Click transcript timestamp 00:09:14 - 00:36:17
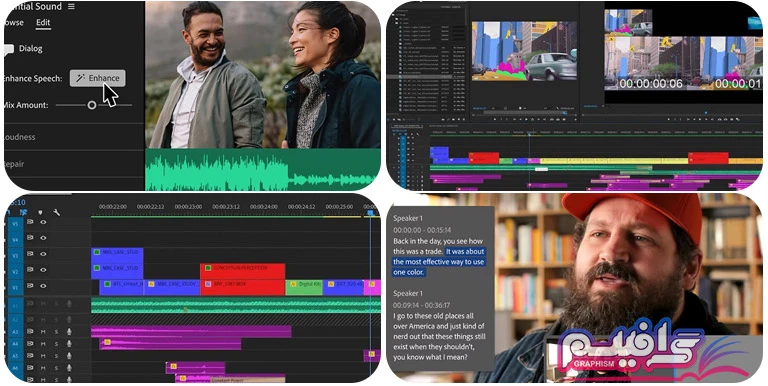The image size is (768, 386). [422, 305]
